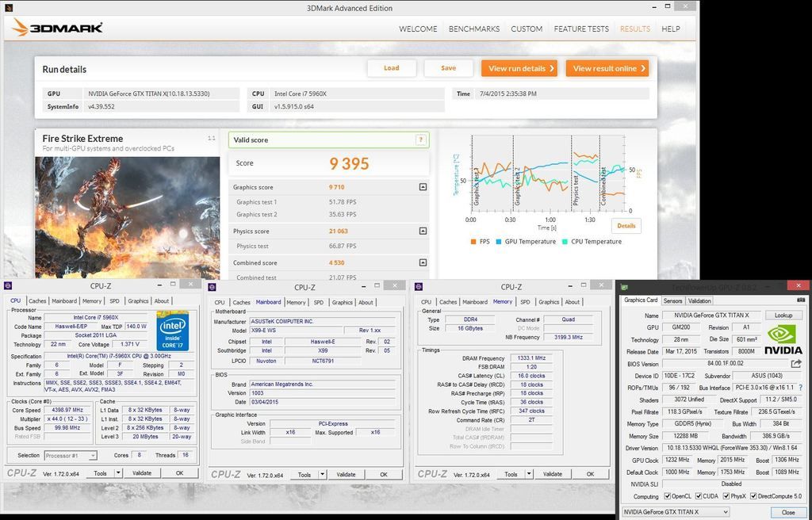This screenshot has width=812, height=520.
Task: Click the GPU-Z screenshot camera icon
Action: pos(800,300)
